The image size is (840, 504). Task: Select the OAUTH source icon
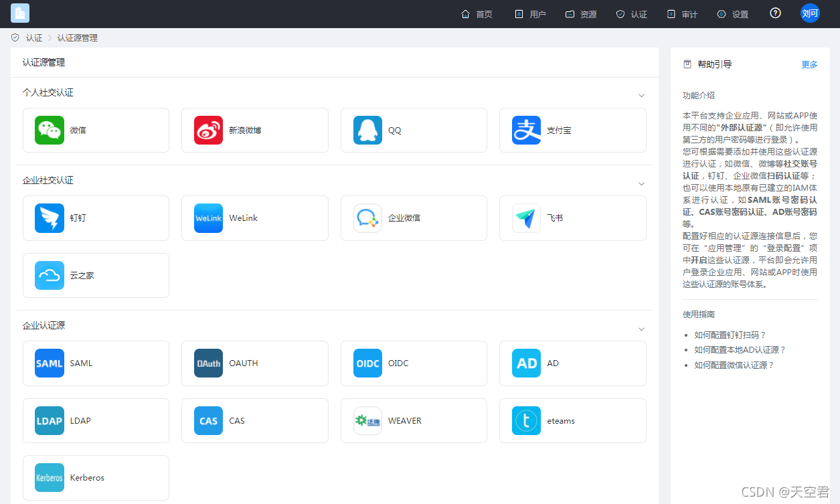(x=208, y=363)
